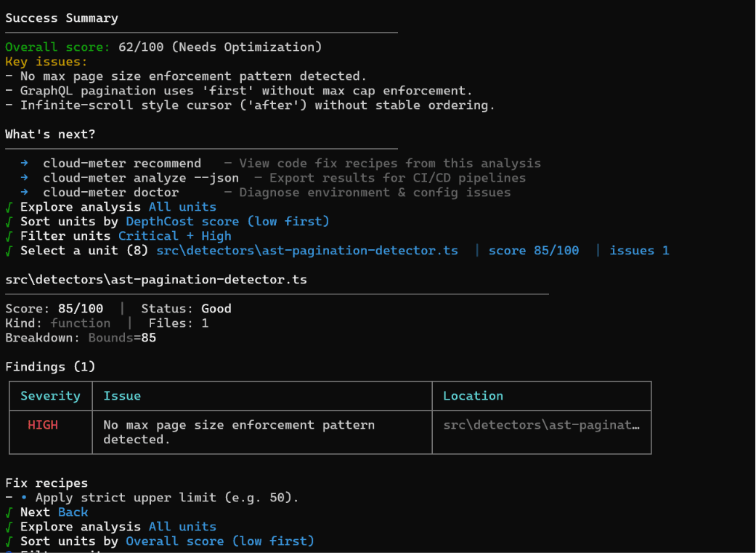Screen dimensions: 756x553
Task: Click the blue 'score 85/100' text
Action: point(534,251)
